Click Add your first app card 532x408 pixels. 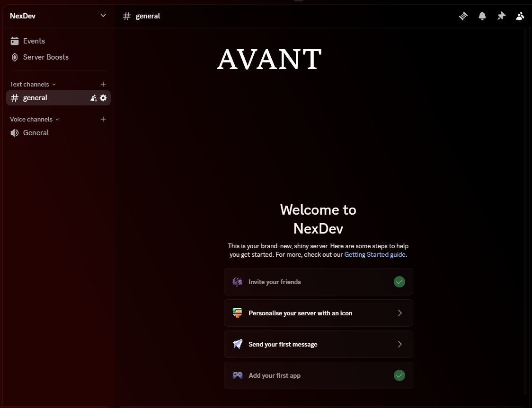click(x=318, y=375)
